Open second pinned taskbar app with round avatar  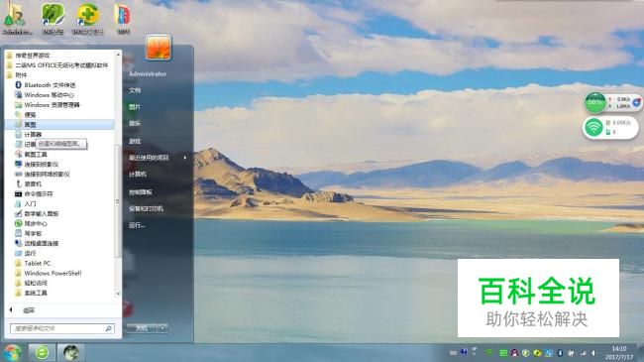[70, 352]
